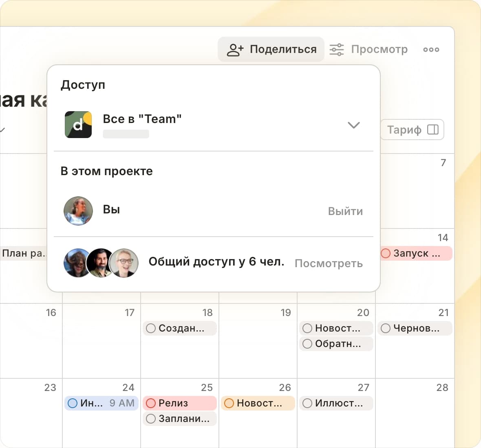
Task: Click the stacked member avatars
Action: (101, 263)
